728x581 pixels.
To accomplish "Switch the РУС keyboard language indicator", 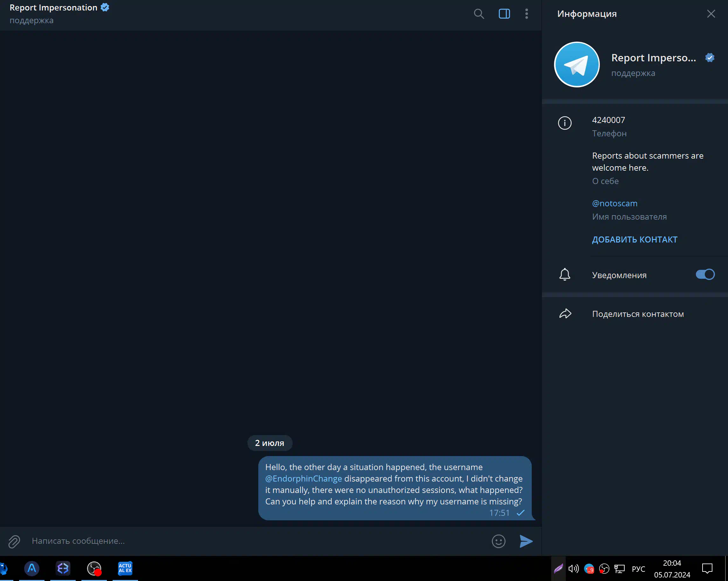I will point(638,569).
